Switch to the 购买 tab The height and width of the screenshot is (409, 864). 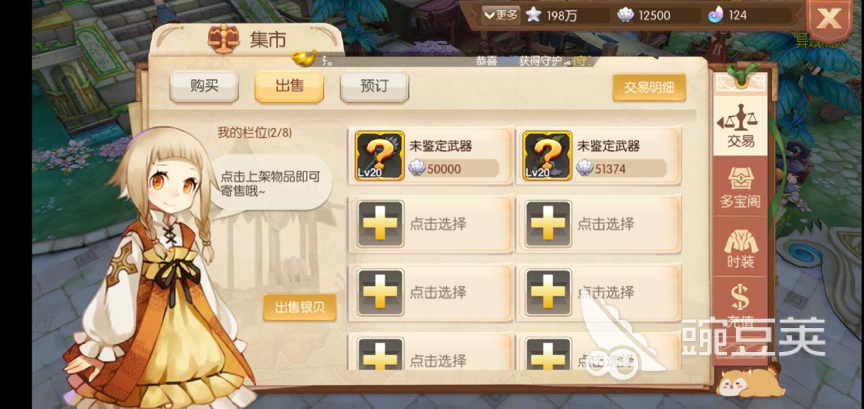(204, 87)
